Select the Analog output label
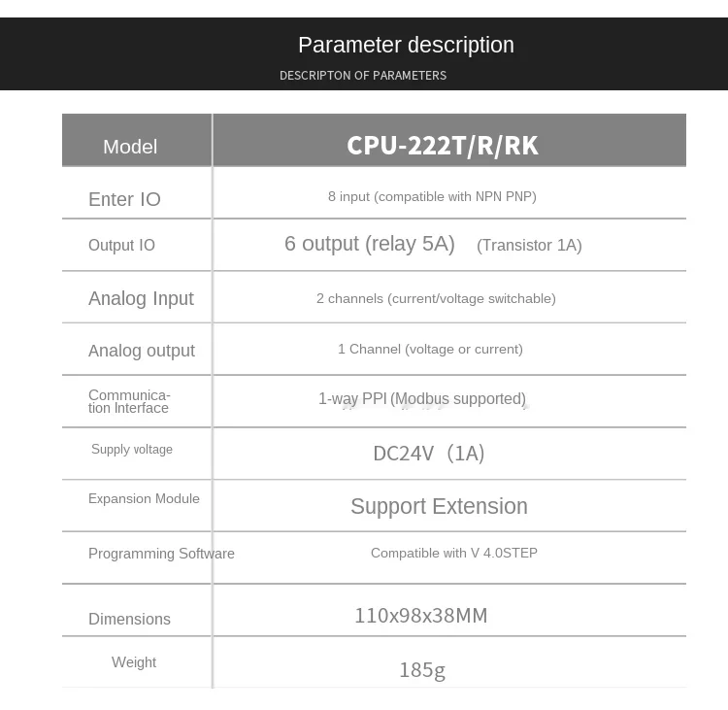The width and height of the screenshot is (728, 710). tap(142, 351)
